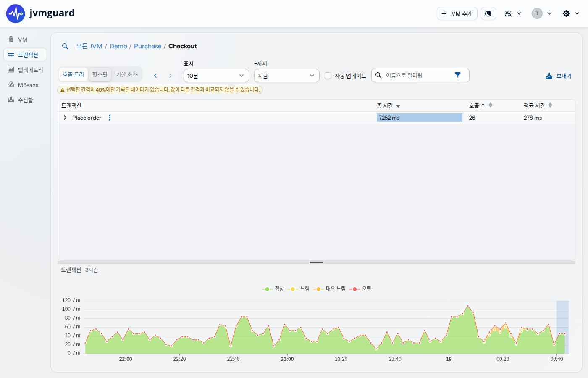Screen dimensions: 588x378
Task: Open the language selector dropdown
Action: 513,13
